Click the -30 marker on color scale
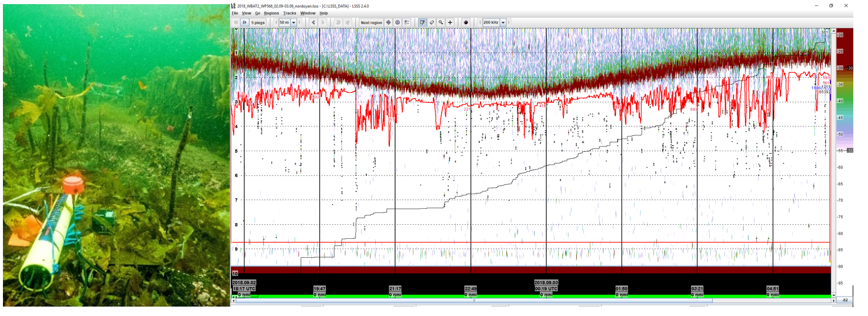Screen dimensions: 868x316 [x=849, y=68]
